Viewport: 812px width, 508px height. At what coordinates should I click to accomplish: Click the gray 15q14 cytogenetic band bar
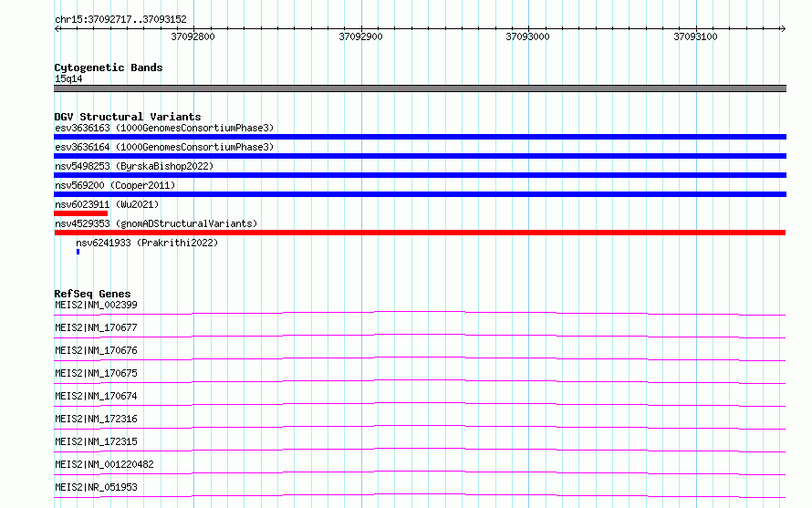420,88
